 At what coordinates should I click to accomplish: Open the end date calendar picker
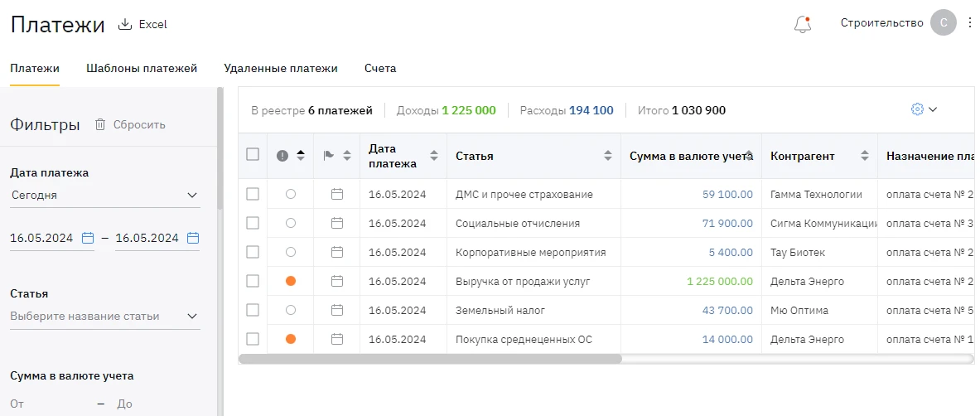point(193,238)
